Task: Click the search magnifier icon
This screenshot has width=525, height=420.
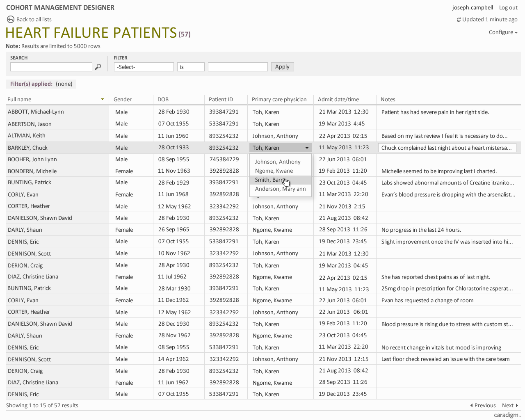Action: pos(98,67)
